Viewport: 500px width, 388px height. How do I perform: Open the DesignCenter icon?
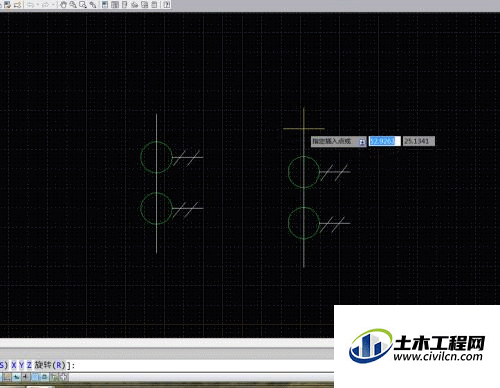pos(115,5)
